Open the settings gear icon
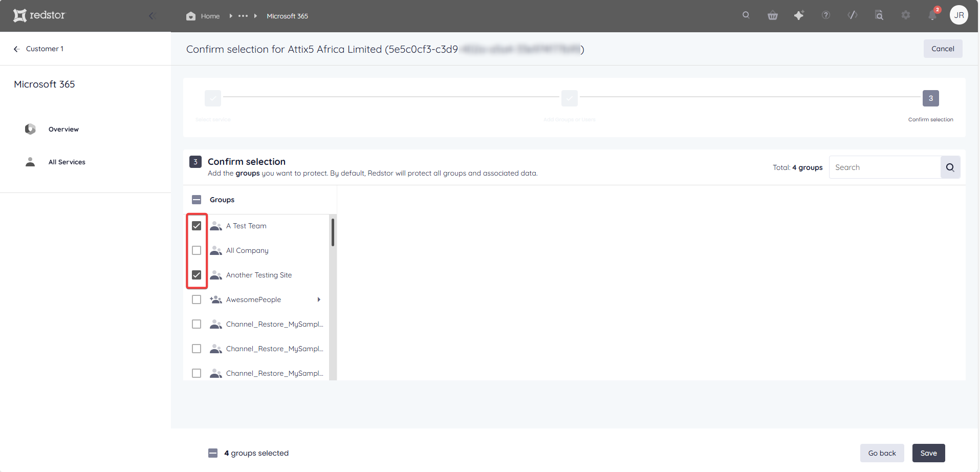The width and height of the screenshot is (980, 472). point(906,15)
